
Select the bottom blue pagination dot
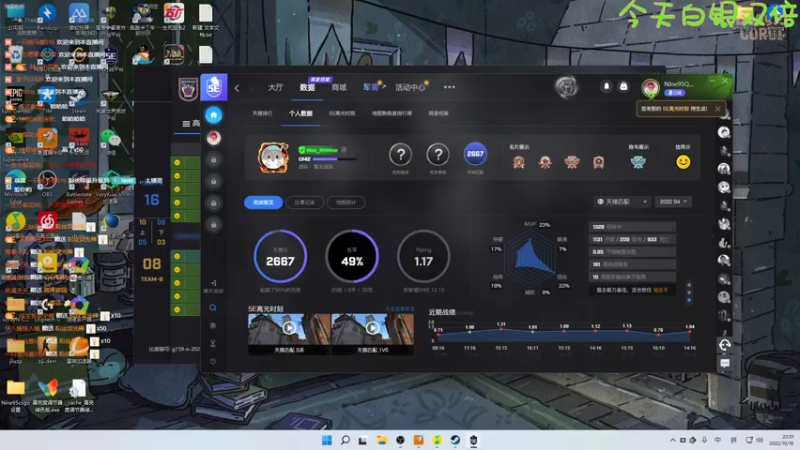point(689,300)
